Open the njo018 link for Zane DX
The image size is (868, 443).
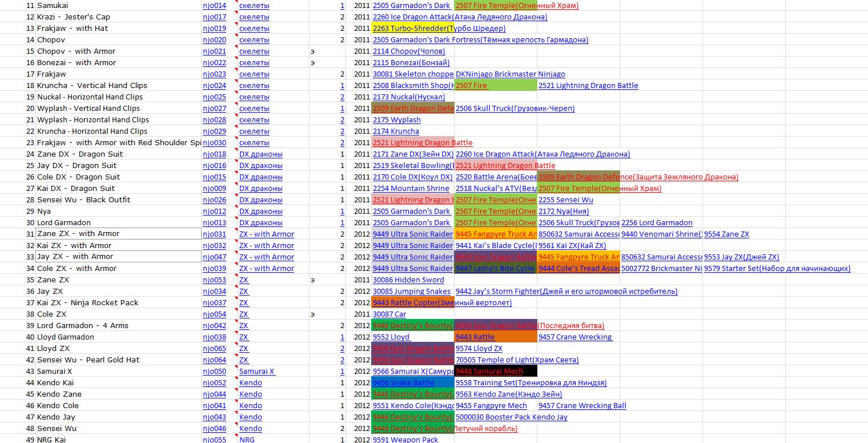[214, 154]
